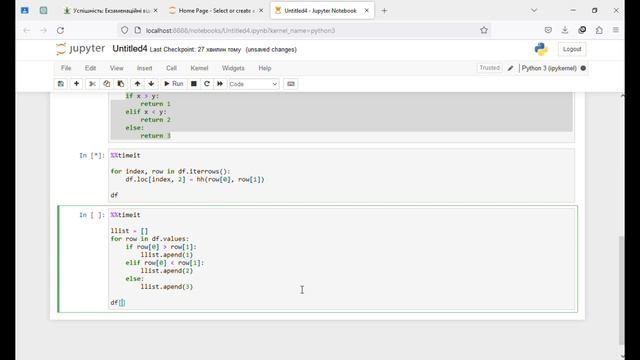This screenshot has width=640, height=360.
Task: Open the site shield security icon
Action: (124, 30)
